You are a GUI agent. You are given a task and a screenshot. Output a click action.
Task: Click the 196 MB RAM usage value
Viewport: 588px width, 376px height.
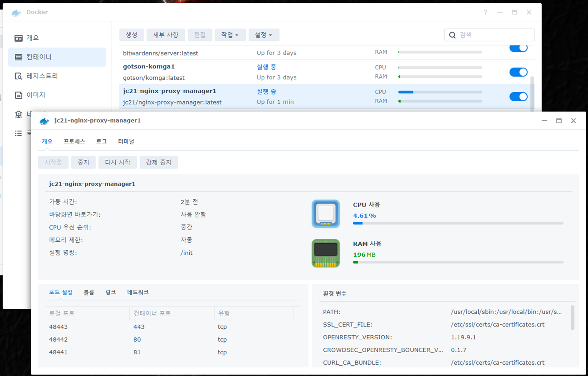364,255
